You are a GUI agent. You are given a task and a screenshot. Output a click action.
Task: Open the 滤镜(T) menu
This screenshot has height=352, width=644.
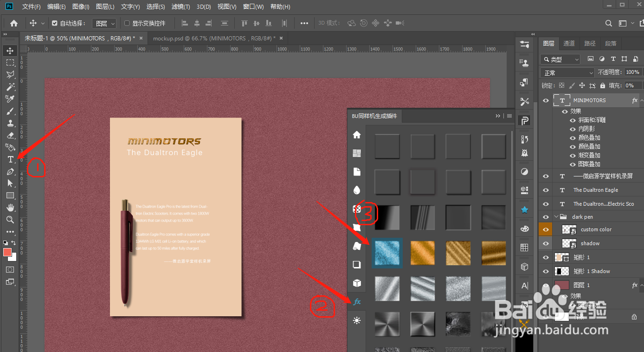click(x=181, y=7)
